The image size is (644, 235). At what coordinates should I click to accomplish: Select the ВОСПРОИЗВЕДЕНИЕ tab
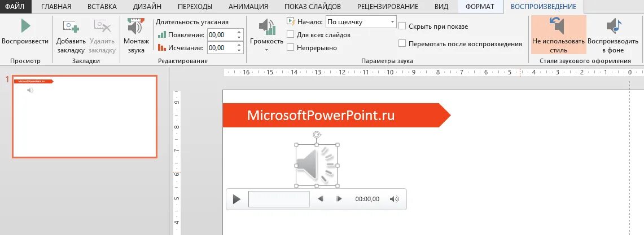[544, 7]
